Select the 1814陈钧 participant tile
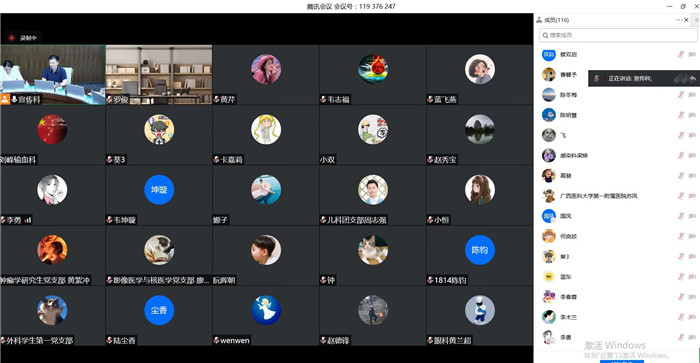Image resolution: width=700 pixels, height=363 pixels. point(480,256)
